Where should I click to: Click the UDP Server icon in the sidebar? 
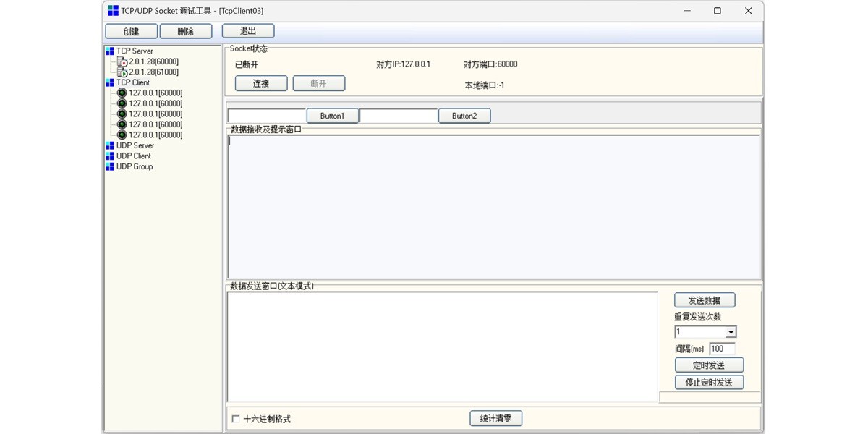[x=110, y=145]
